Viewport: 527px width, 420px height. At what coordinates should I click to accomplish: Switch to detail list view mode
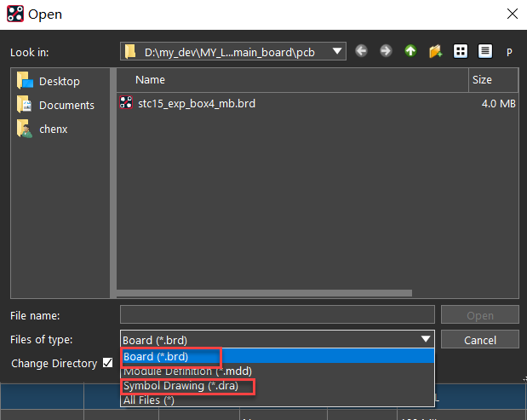pyautogui.click(x=485, y=51)
